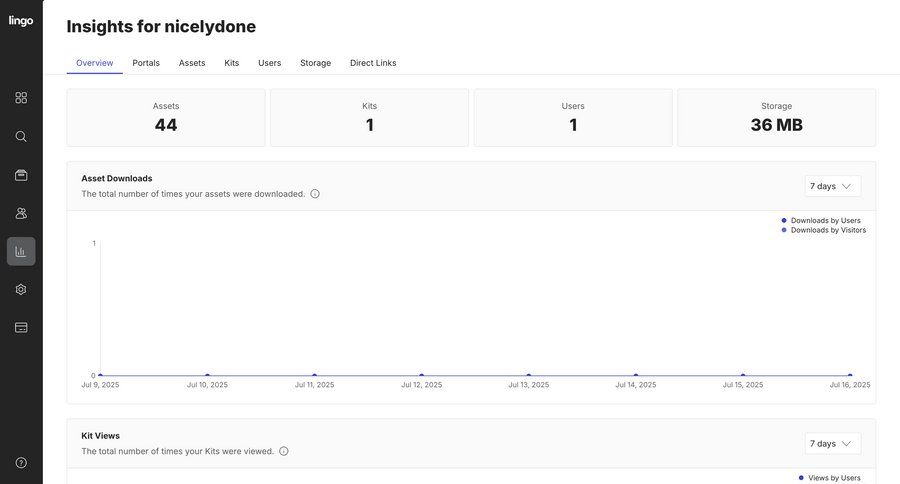Toggle Downloads by Visitors legend entry
The height and width of the screenshot is (484, 900).
pos(824,230)
